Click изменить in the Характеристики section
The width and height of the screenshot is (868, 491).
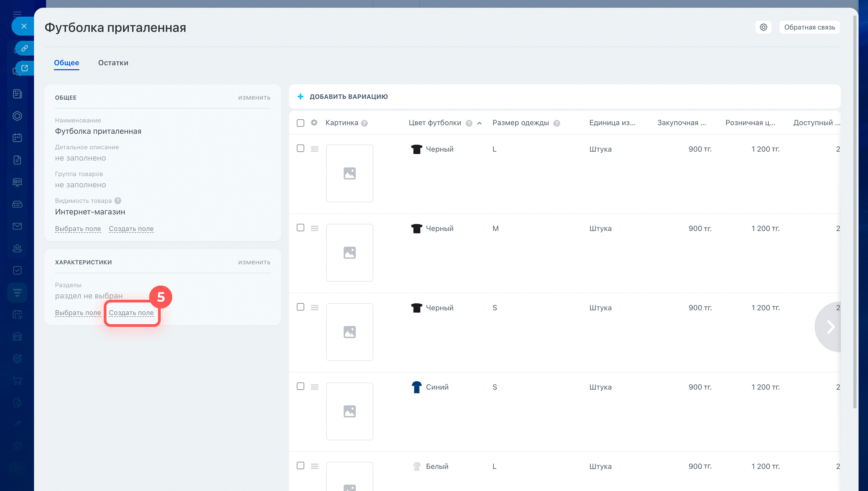[x=254, y=262]
